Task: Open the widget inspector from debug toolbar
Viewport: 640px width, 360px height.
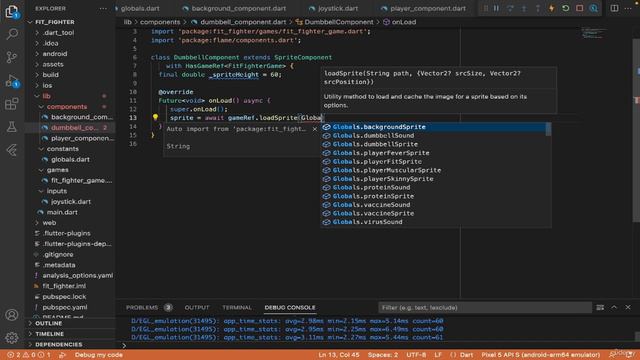Action: click(x=593, y=8)
